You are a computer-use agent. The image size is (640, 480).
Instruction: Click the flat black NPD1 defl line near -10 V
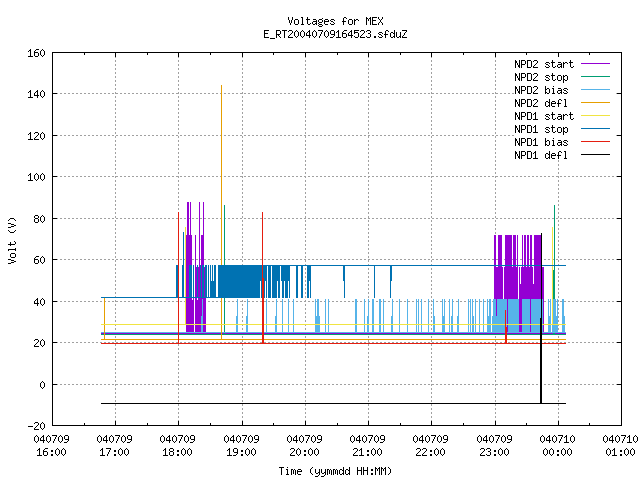tap(333, 404)
